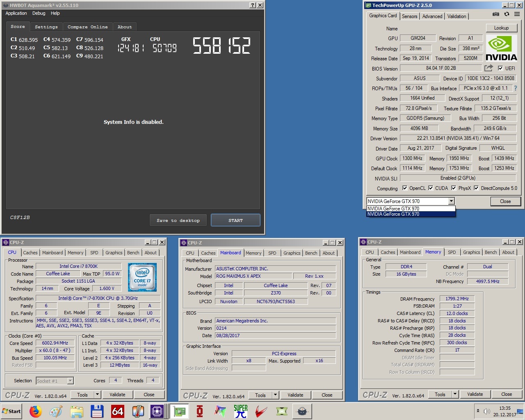This screenshot has height=420, width=525.
Task: Switch to the Settings tab in Aquamark
Action: pos(46,27)
